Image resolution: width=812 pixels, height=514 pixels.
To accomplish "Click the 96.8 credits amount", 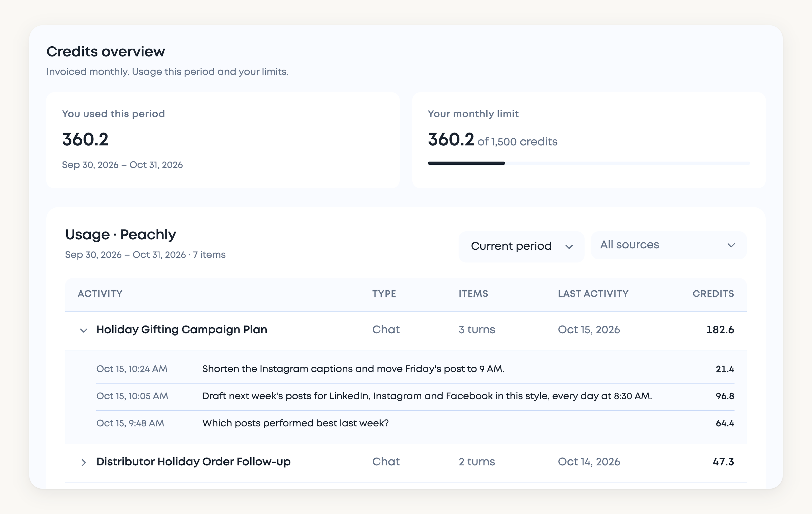I will pos(725,396).
